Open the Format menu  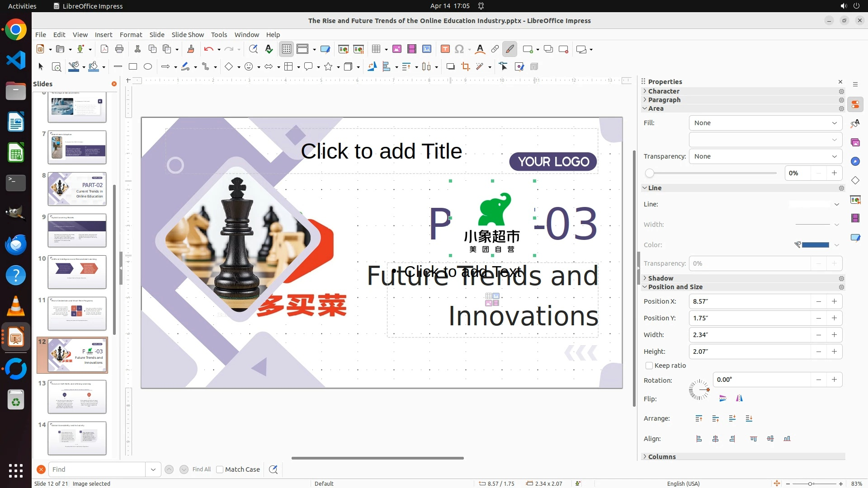coord(131,35)
